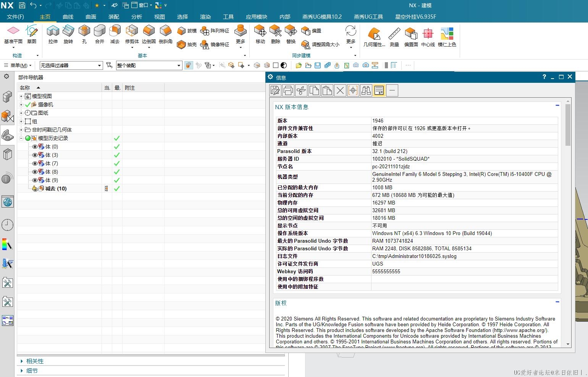Toggle the half-filled circle display icon
588x377 pixels.
284,65
